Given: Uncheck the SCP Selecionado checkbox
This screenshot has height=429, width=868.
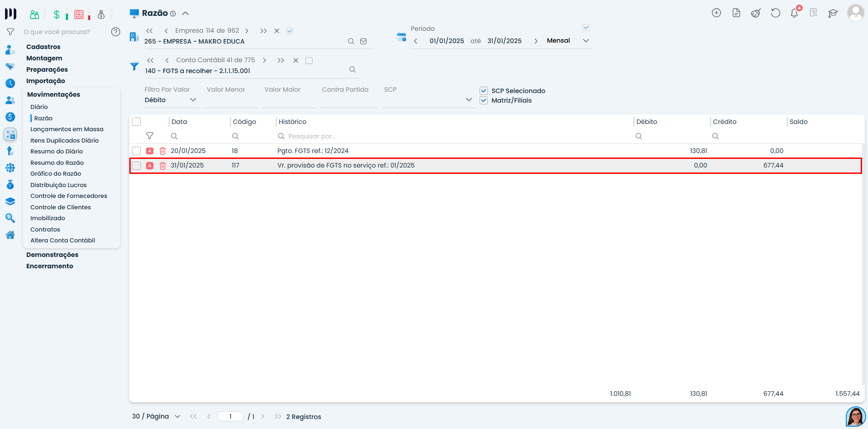Looking at the screenshot, I should click(x=484, y=91).
